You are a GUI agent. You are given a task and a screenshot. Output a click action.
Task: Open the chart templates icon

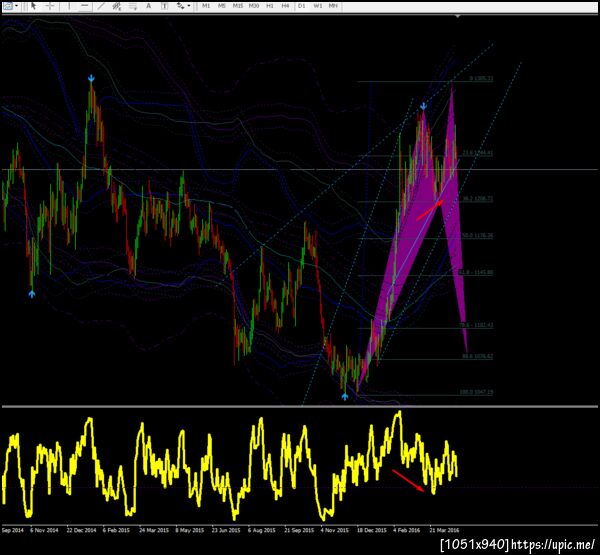pyautogui.click(x=8, y=6)
